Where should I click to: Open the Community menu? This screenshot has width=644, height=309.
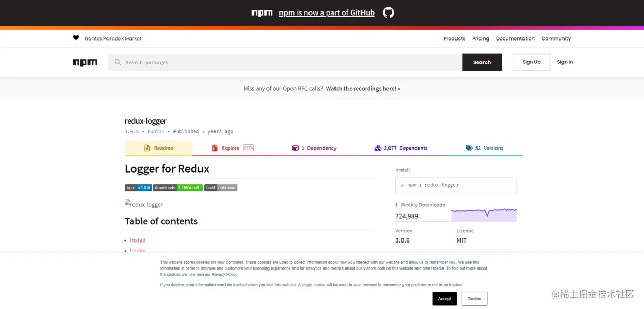(556, 38)
